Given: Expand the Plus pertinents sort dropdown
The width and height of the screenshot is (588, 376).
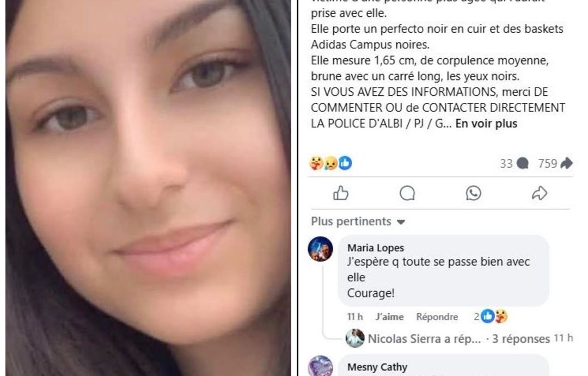Looking at the screenshot, I should (358, 221).
